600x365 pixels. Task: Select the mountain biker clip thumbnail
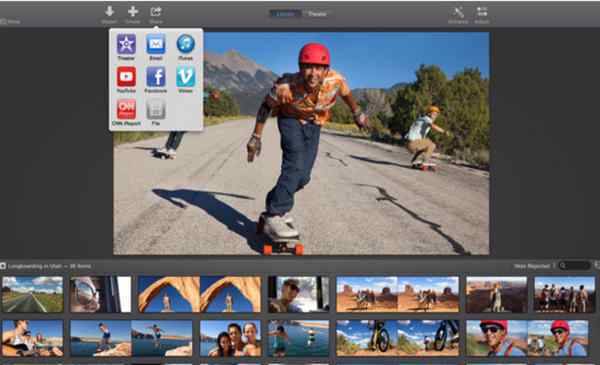[398, 338]
